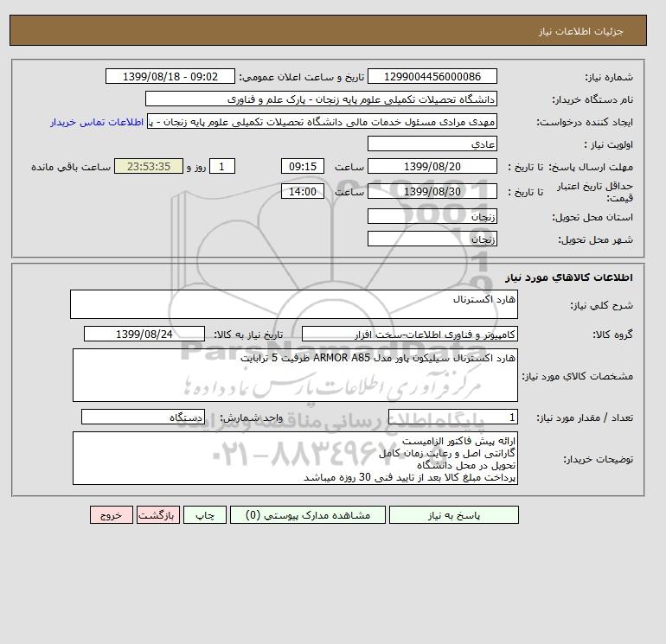Click the label اولویت نیاز
The image size is (666, 644).
[609, 144]
